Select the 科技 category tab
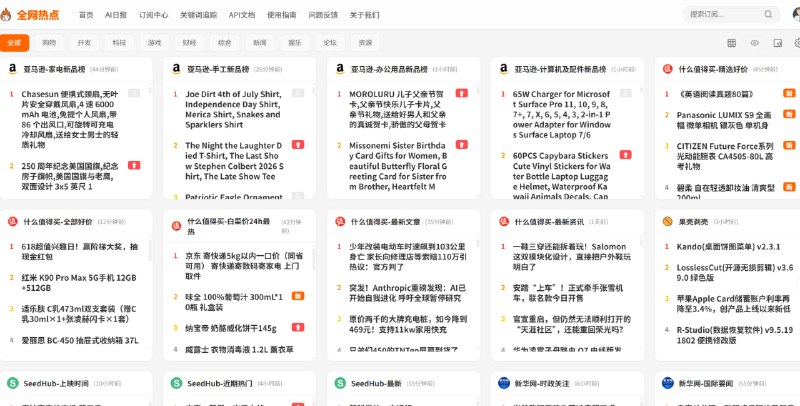This screenshot has height=406, width=800. tap(119, 43)
